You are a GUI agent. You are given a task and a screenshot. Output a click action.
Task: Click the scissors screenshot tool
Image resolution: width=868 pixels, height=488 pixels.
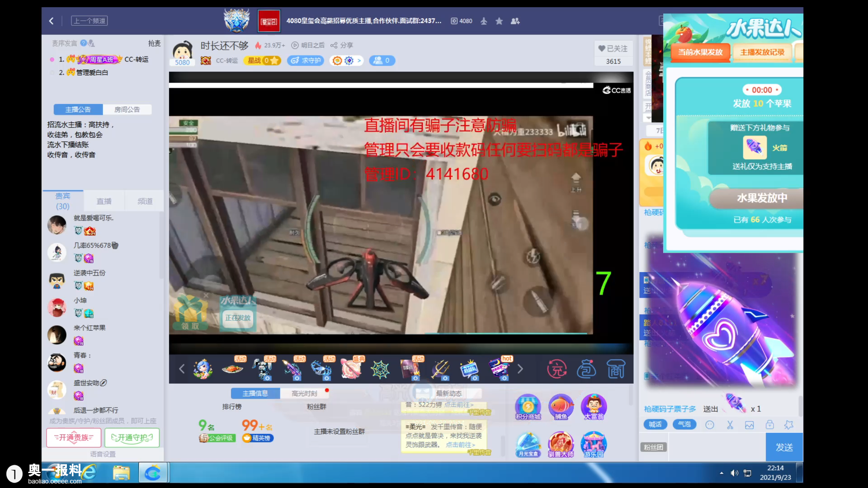click(730, 425)
